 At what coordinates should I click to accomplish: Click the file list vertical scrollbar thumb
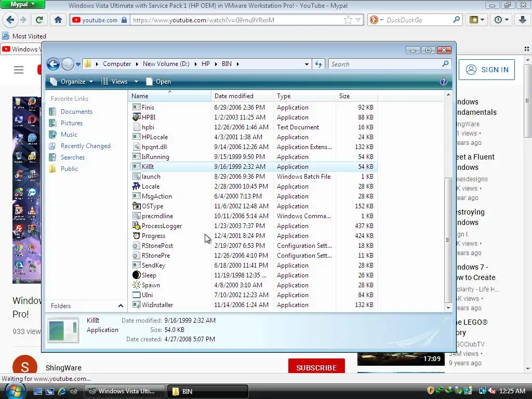click(448, 240)
